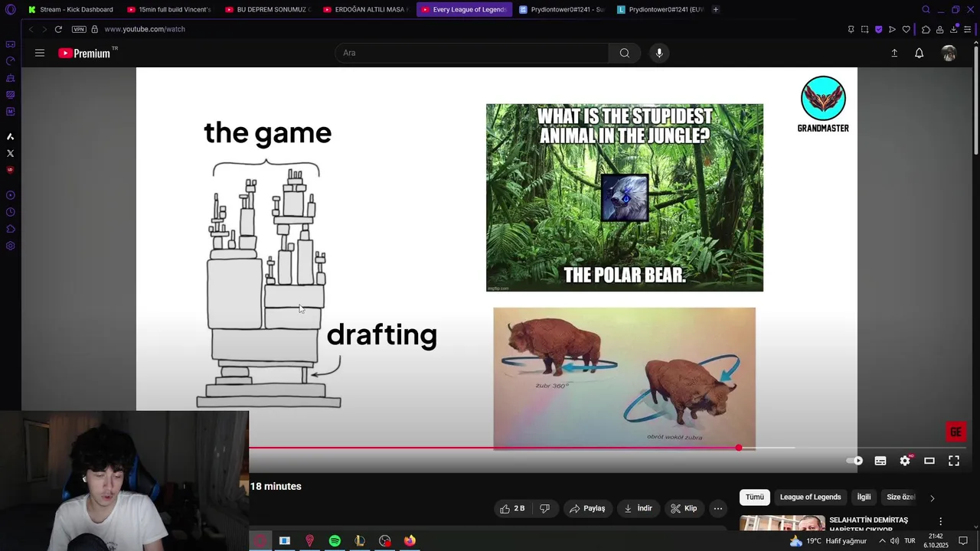980x551 pixels.
Task: Select the League of Legends chip
Action: click(x=810, y=497)
